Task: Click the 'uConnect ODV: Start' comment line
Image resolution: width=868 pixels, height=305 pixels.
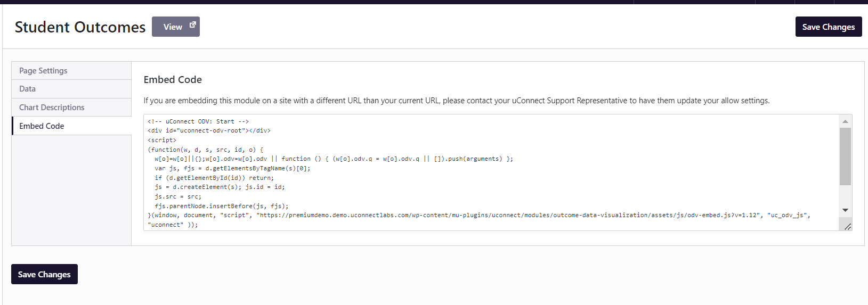Action: [198, 121]
